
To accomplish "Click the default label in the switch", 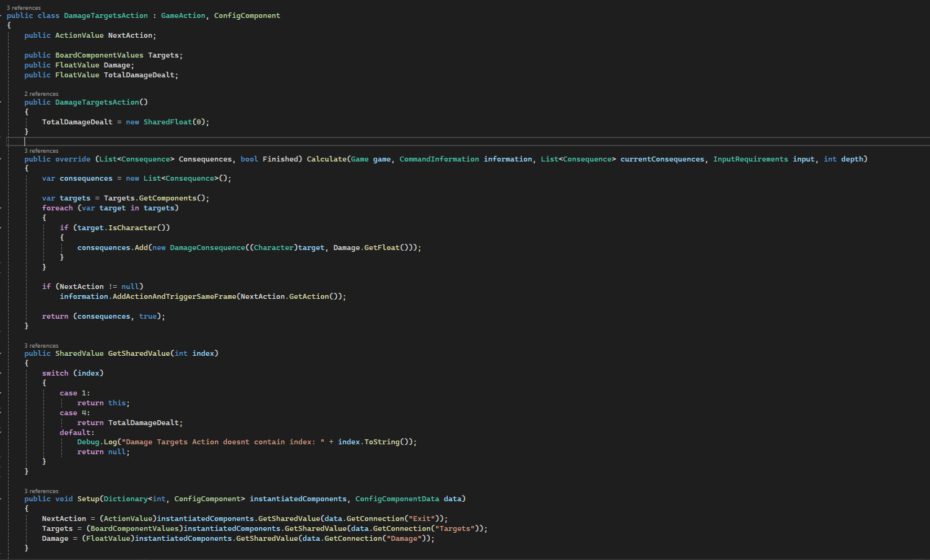I will tap(77, 433).
